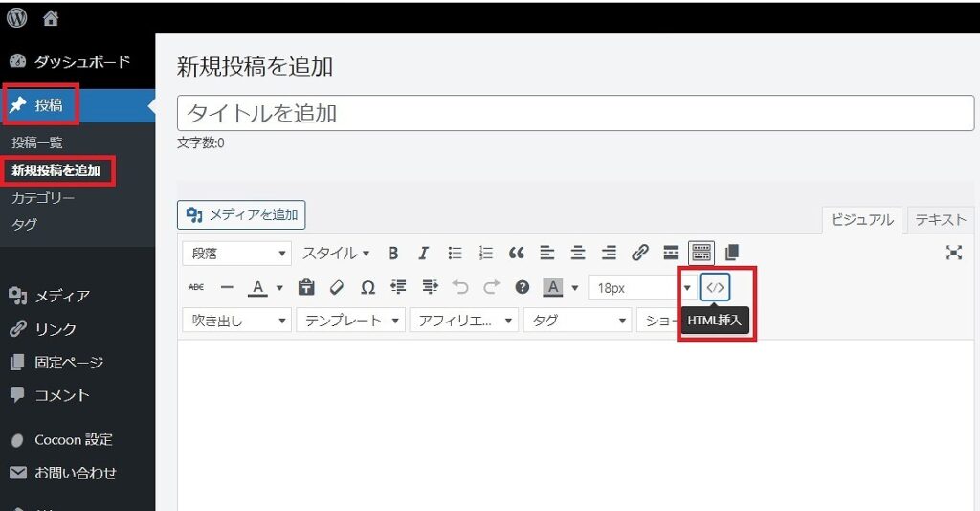The image size is (980, 511).
Task: Center align text
Action: pyautogui.click(x=578, y=253)
